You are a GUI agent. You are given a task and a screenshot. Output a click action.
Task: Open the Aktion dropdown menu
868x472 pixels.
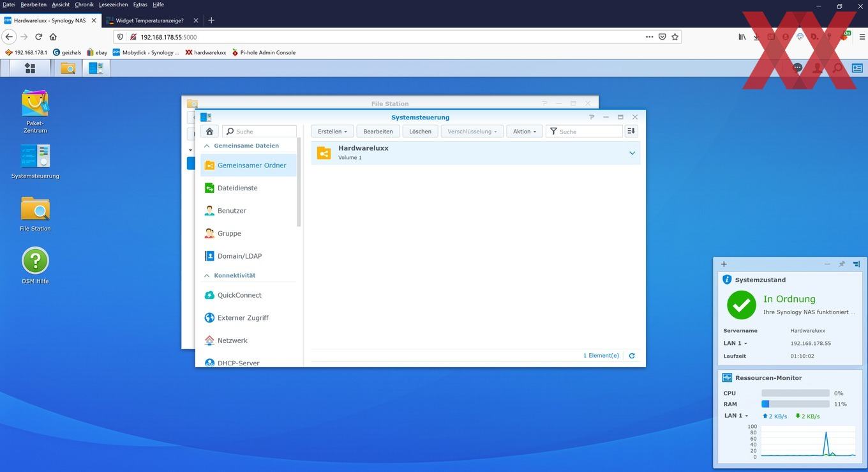coord(525,131)
